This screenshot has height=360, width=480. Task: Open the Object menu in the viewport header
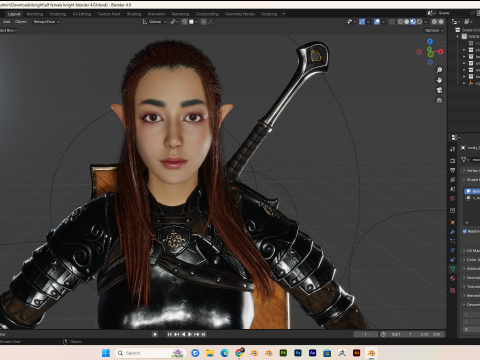click(21, 22)
